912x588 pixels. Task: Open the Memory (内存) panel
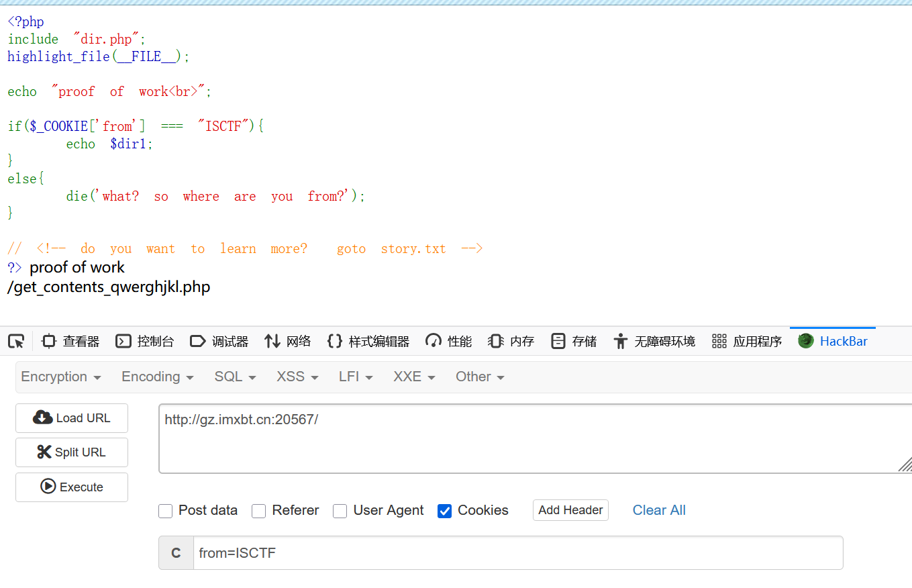tap(511, 341)
